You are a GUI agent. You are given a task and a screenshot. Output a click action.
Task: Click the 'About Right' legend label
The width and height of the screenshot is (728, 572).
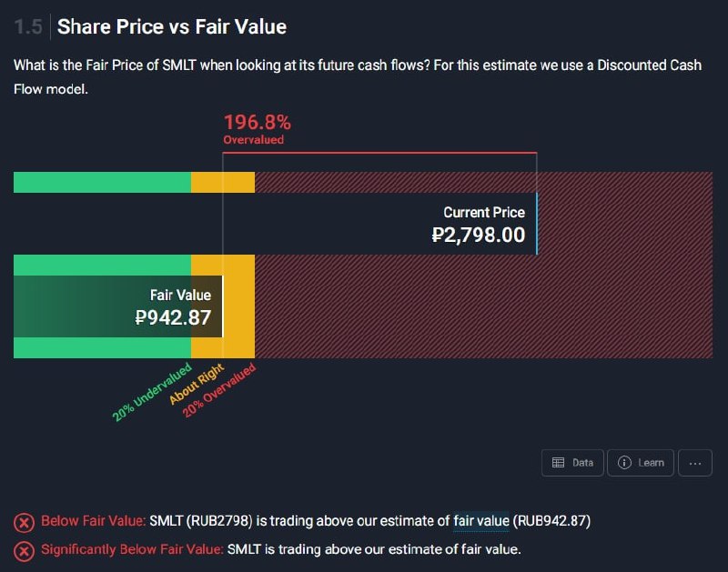point(197,384)
